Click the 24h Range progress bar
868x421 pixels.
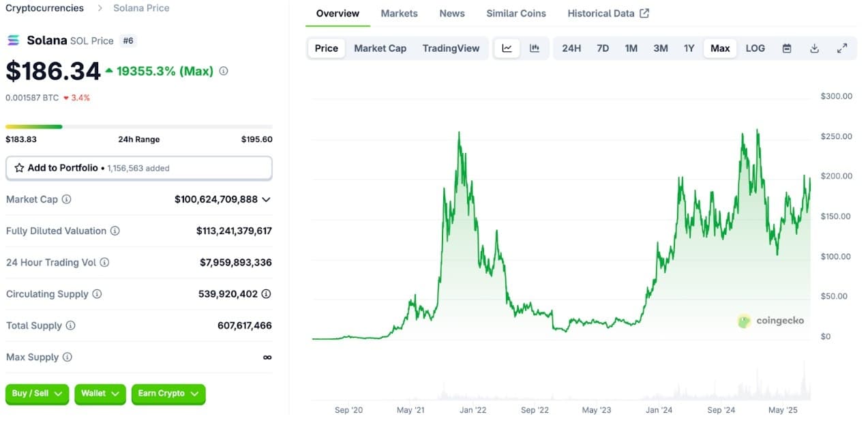pyautogui.click(x=139, y=126)
